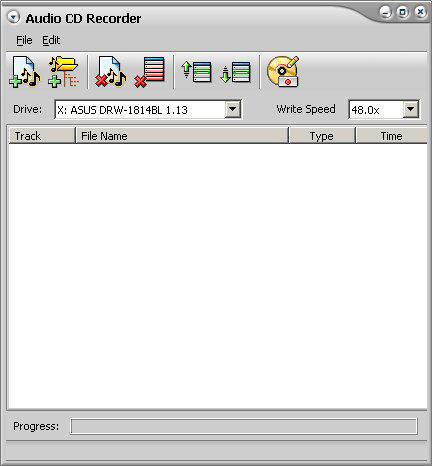
Task: Click the Add audio file icon
Action: [x=25, y=72]
